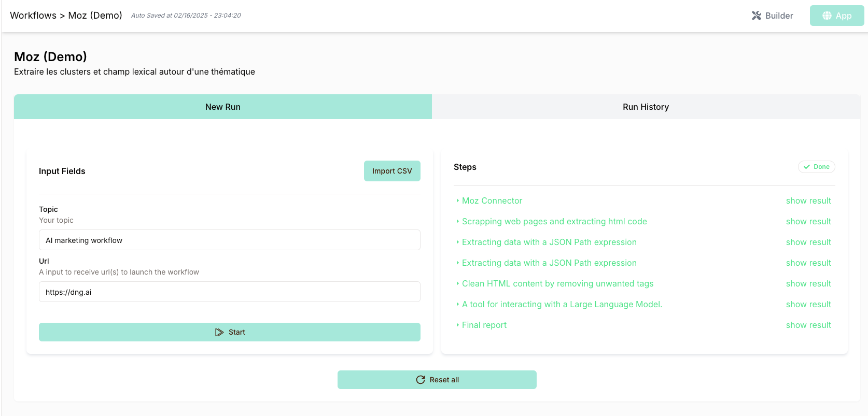
Task: Expand the Large Language Model step
Action: [x=562, y=304]
